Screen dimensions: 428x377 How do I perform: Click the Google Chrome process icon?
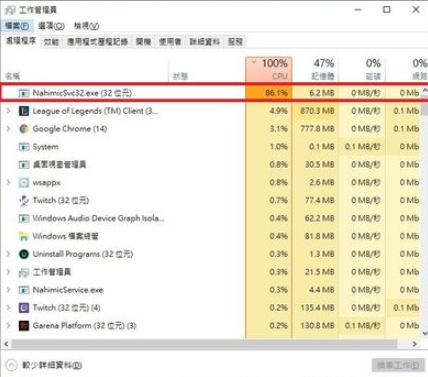click(24, 129)
